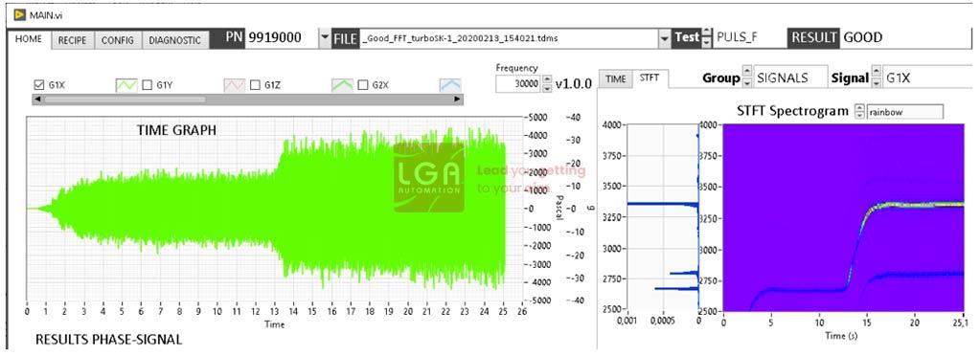Enable the G1Z signal checkbox
The width and height of the screenshot is (980, 356).
click(255, 85)
